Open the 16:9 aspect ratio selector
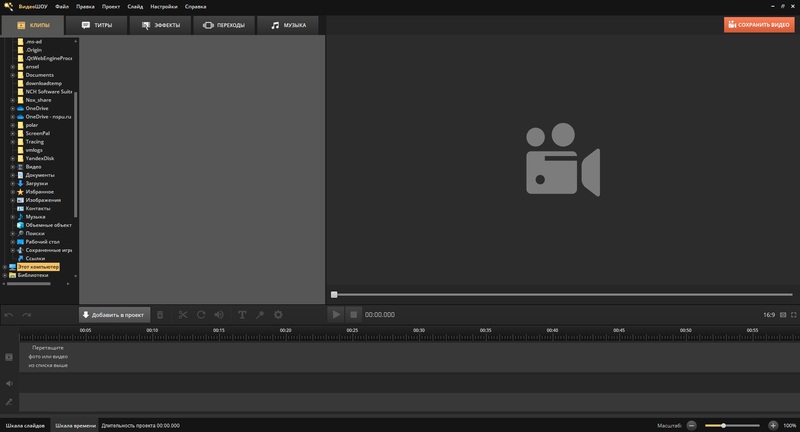 (x=768, y=314)
